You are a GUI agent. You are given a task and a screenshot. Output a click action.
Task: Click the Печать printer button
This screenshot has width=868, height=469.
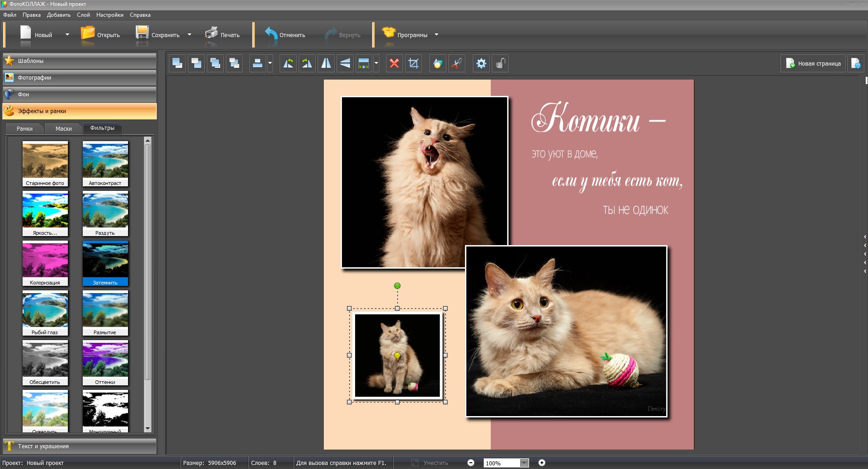[x=223, y=35]
